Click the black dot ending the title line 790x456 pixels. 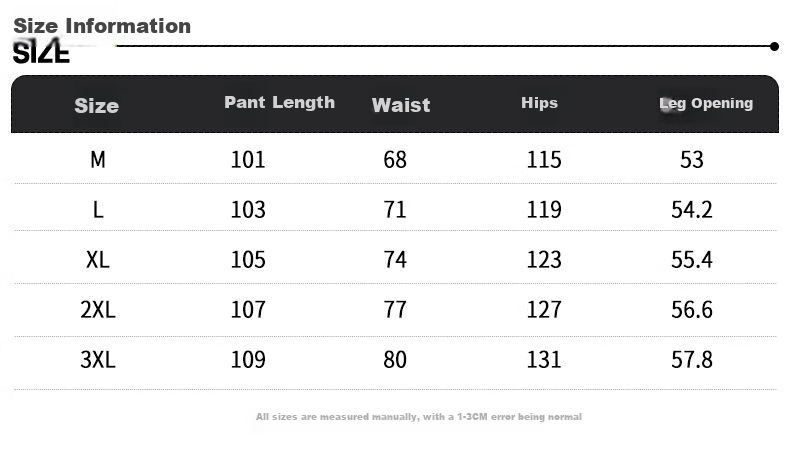coord(774,46)
